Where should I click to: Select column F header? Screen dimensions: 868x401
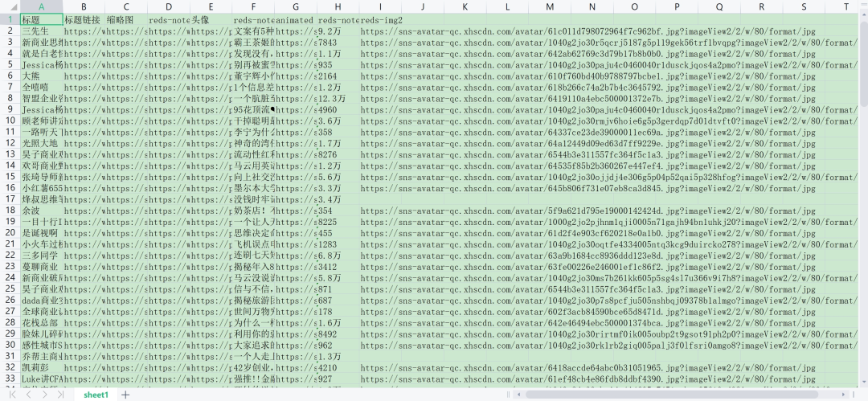[253, 6]
